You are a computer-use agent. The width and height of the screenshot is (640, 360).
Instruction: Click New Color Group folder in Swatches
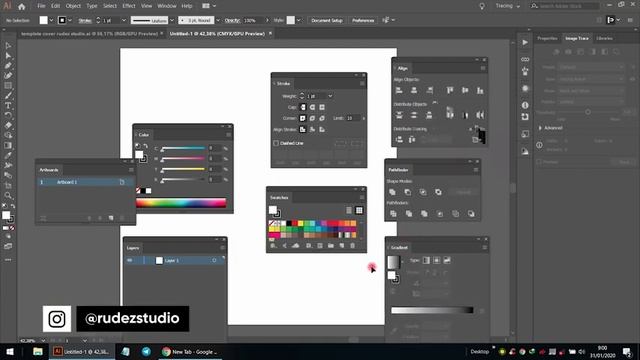[331, 246]
